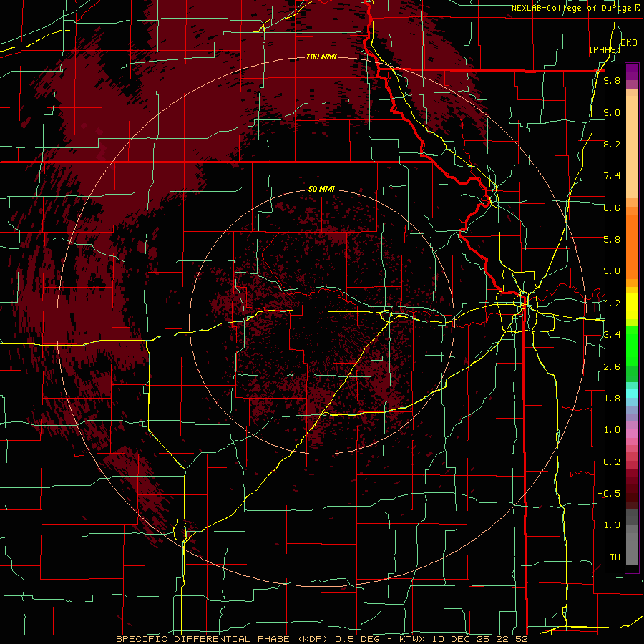Click the yellow segment of the color bar

point(632,306)
